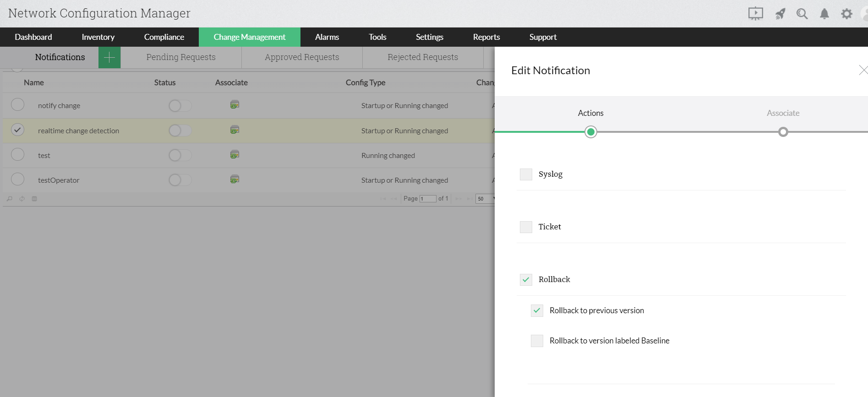Click the gear settings icon in header
Image resolution: width=868 pixels, height=397 pixels.
coord(846,14)
